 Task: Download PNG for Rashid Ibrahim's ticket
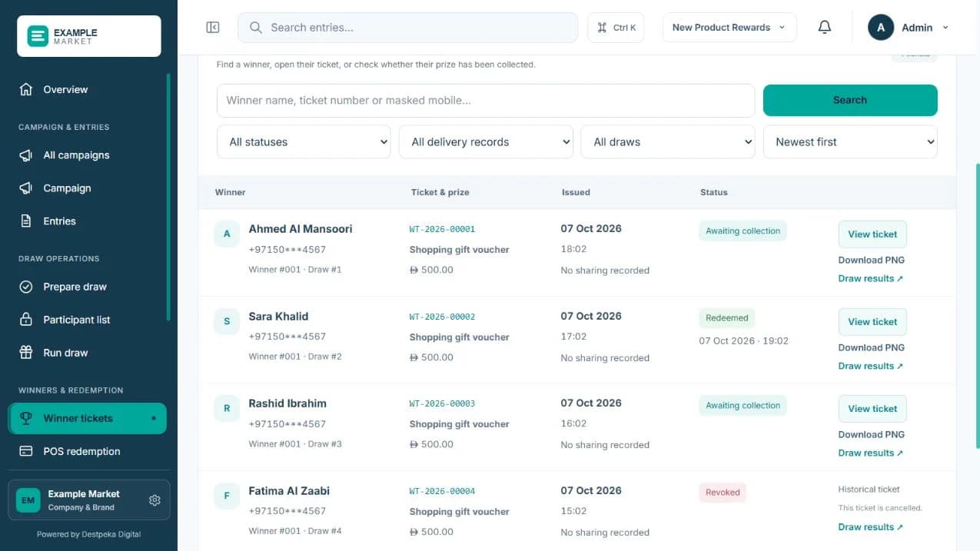pos(871,435)
